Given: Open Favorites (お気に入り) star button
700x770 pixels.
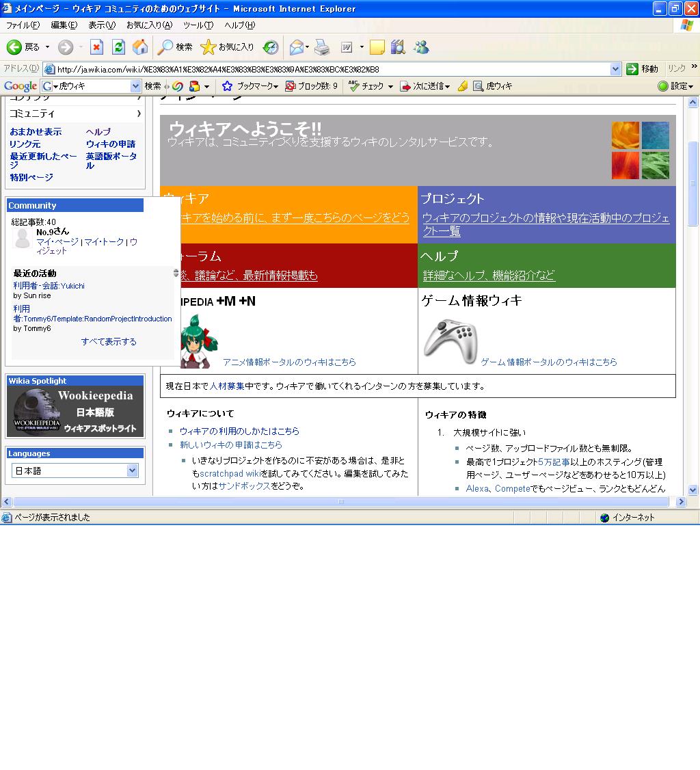Looking at the screenshot, I should pyautogui.click(x=227, y=47).
